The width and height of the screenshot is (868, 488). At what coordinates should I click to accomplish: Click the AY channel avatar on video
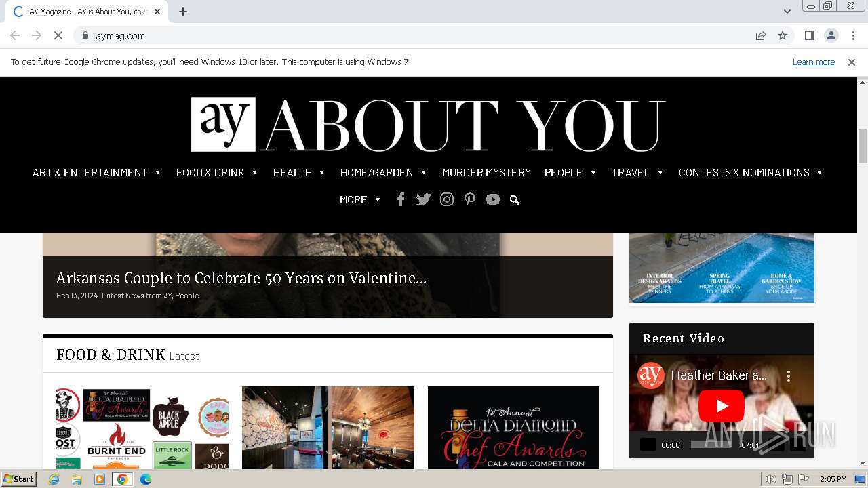tap(650, 375)
